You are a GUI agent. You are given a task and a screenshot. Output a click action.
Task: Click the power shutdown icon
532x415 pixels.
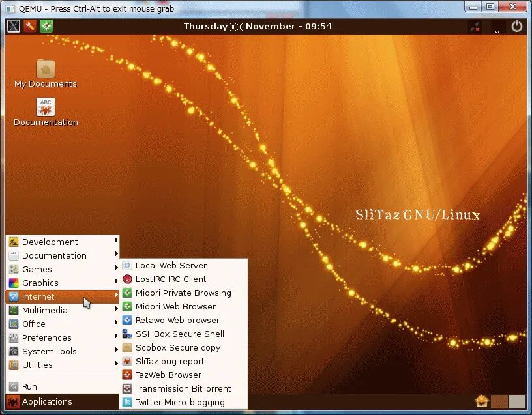[x=517, y=27]
